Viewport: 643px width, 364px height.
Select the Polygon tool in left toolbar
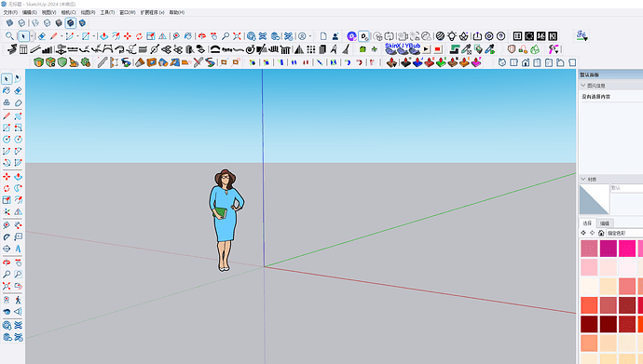(x=18, y=140)
